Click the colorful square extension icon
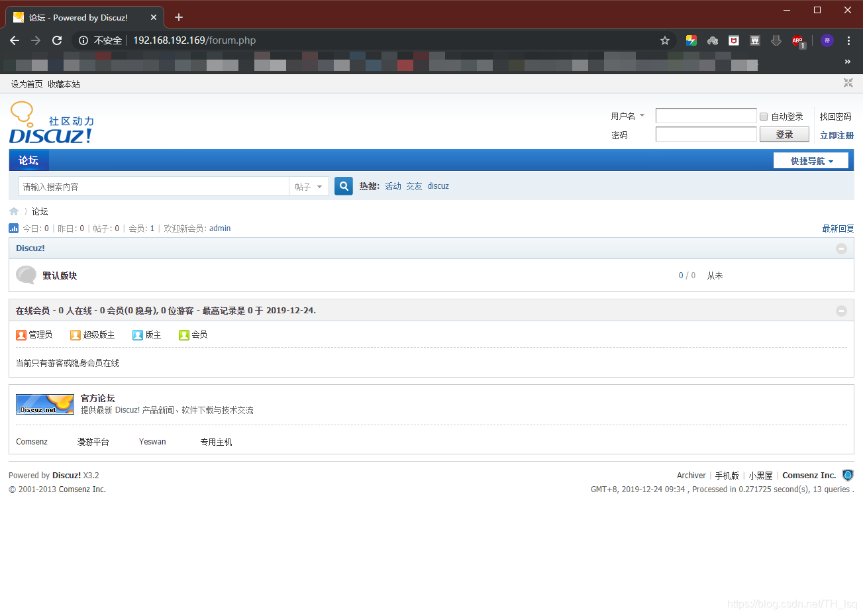 (691, 40)
